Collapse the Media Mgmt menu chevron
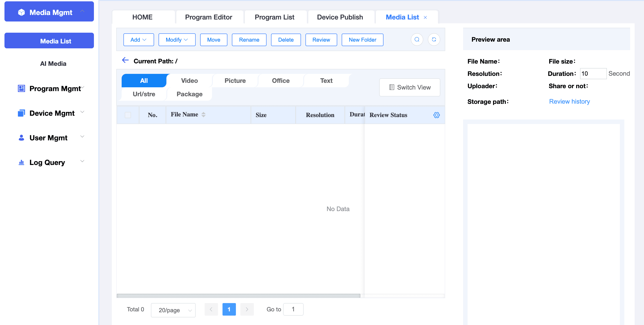This screenshot has width=644, height=325. (x=82, y=11)
